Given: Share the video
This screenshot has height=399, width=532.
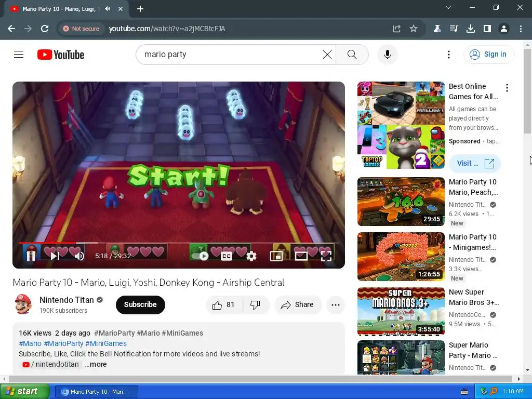Looking at the screenshot, I should click(298, 304).
